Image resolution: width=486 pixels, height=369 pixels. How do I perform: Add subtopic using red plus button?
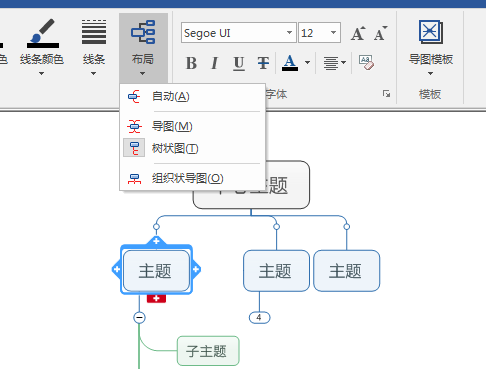[156, 298]
